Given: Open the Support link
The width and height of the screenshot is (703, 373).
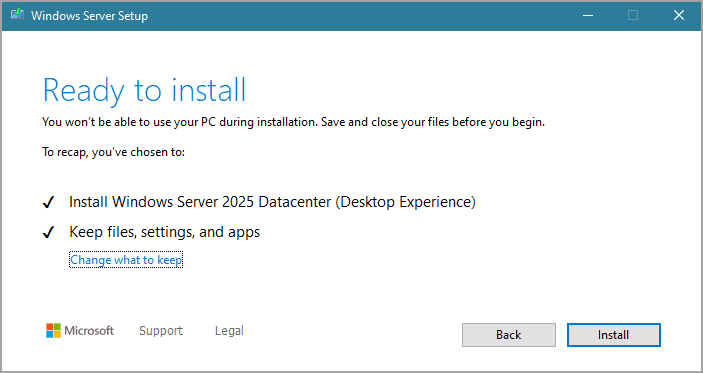Looking at the screenshot, I should 161,330.
